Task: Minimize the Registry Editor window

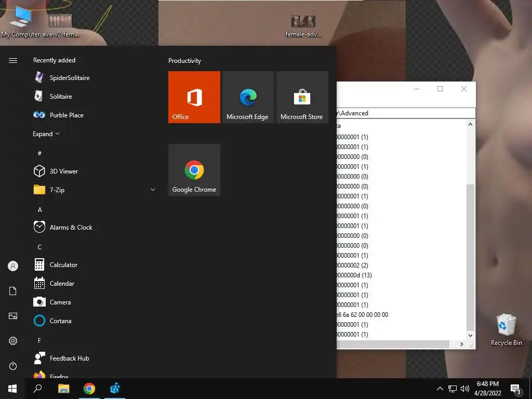Action: (416, 89)
